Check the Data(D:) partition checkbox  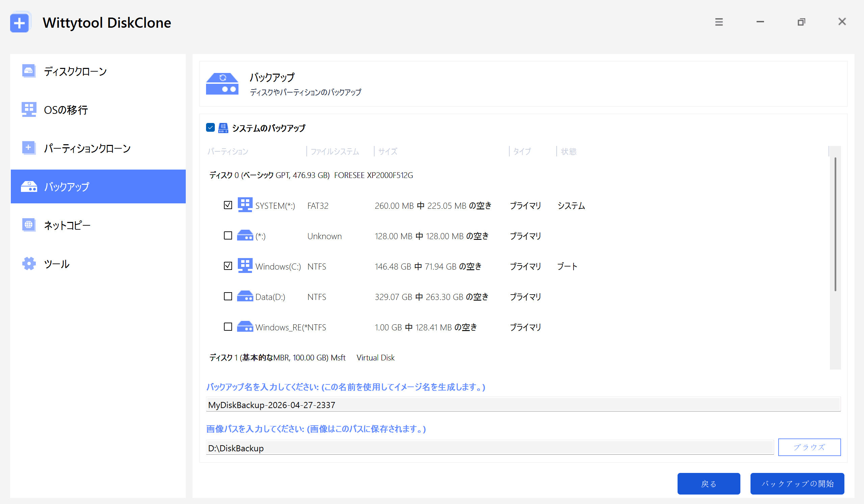tap(228, 296)
